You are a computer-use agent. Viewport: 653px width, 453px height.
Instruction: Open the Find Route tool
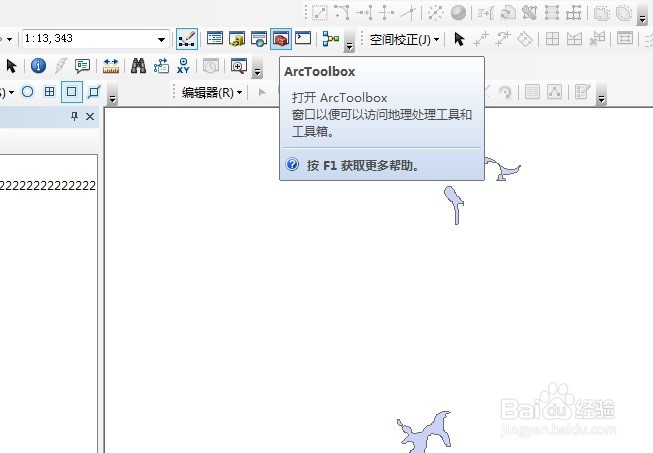click(x=161, y=66)
